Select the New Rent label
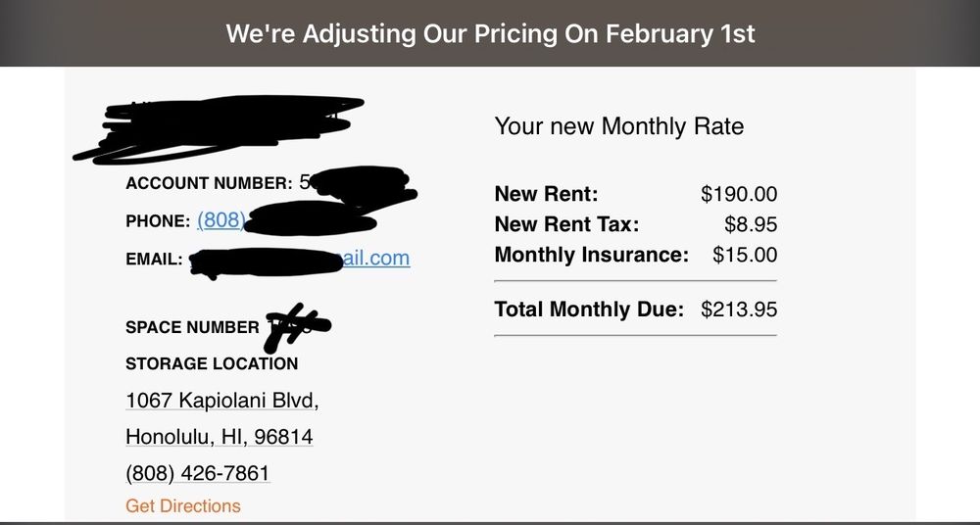This screenshot has height=525, width=980. 546,194
